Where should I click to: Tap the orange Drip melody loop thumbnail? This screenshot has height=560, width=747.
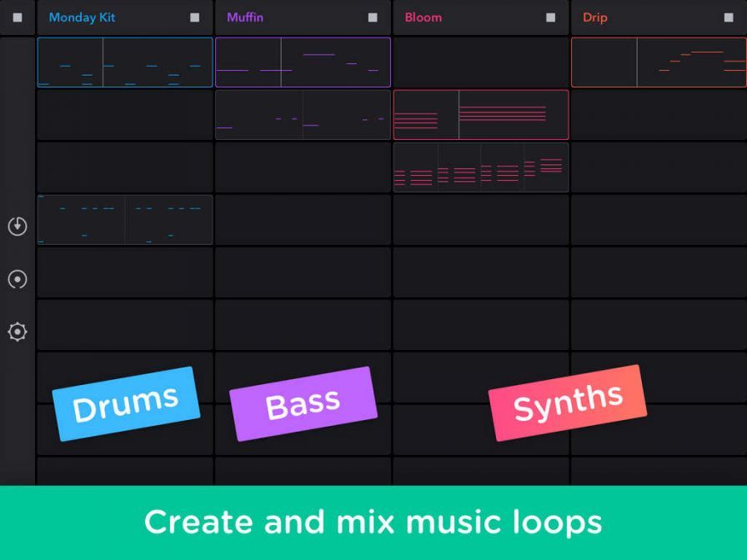pyautogui.click(x=659, y=62)
